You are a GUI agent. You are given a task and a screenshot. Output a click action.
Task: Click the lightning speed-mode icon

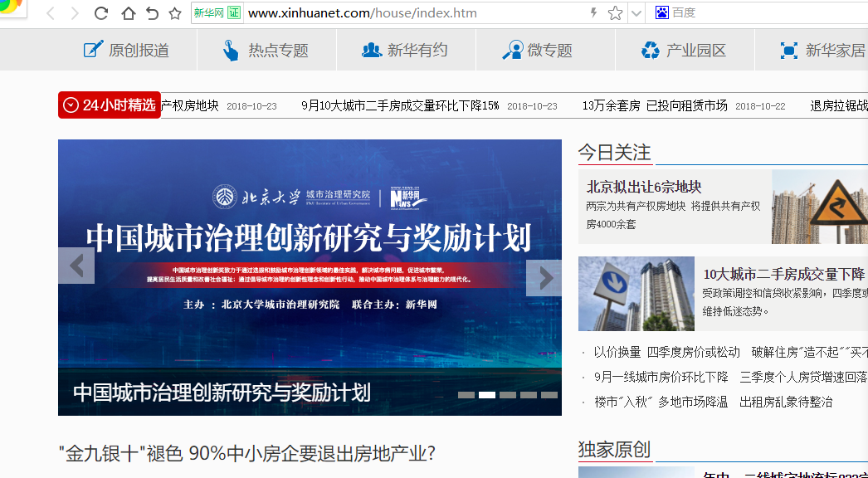[592, 13]
